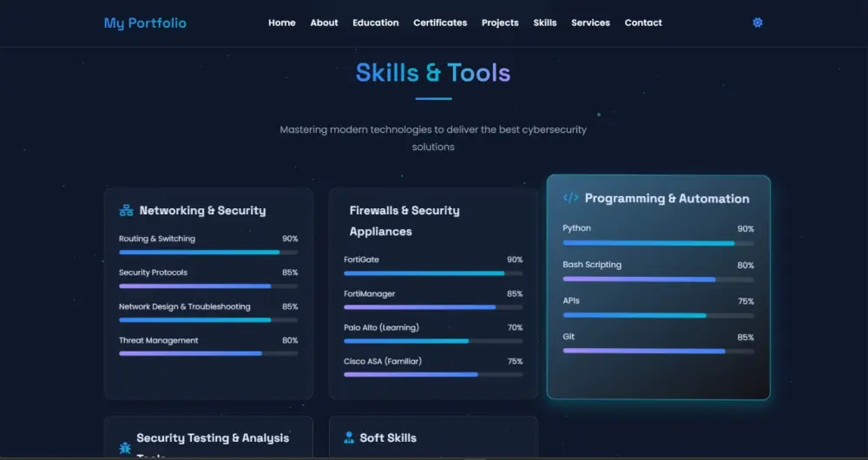Click the gear theme settings icon
The height and width of the screenshot is (460, 868).
pyautogui.click(x=757, y=23)
